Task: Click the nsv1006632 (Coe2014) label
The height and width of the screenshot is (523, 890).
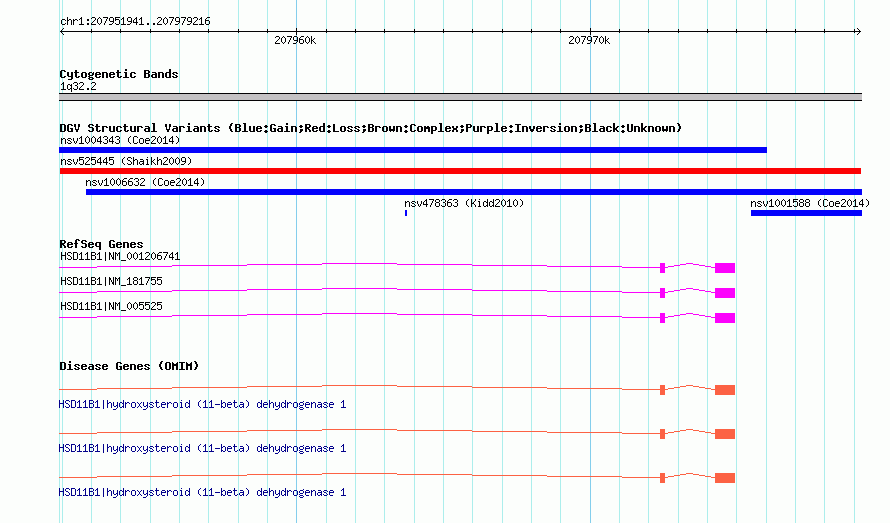Action: 145,182
